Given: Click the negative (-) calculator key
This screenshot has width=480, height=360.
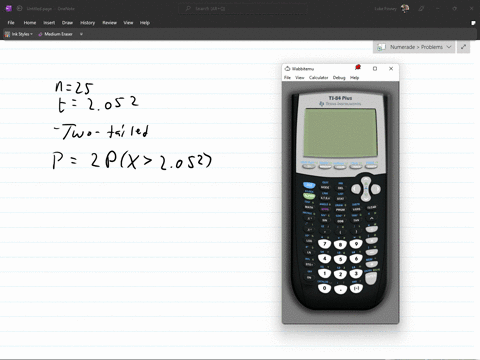Looking at the screenshot, I should click(356, 288).
